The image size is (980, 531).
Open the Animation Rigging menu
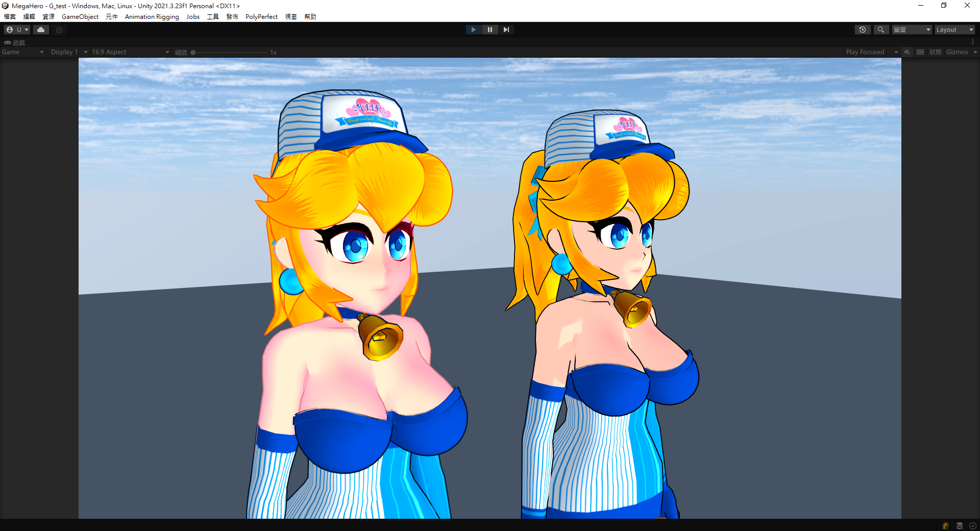click(x=152, y=17)
